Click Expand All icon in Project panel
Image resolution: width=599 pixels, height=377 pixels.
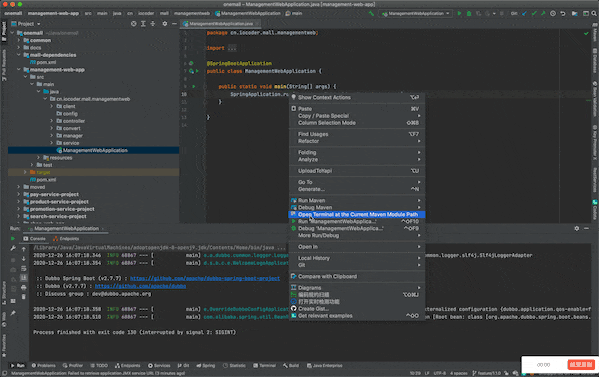coord(143,24)
